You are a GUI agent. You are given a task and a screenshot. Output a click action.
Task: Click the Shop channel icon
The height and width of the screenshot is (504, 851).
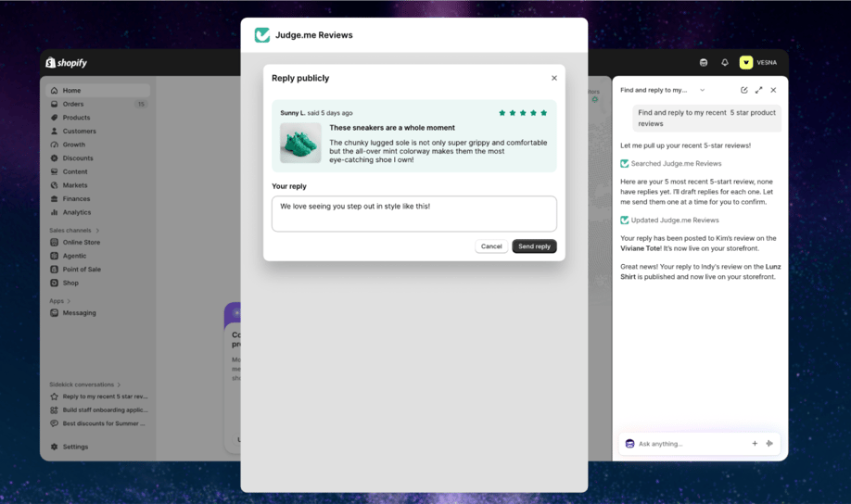click(55, 283)
